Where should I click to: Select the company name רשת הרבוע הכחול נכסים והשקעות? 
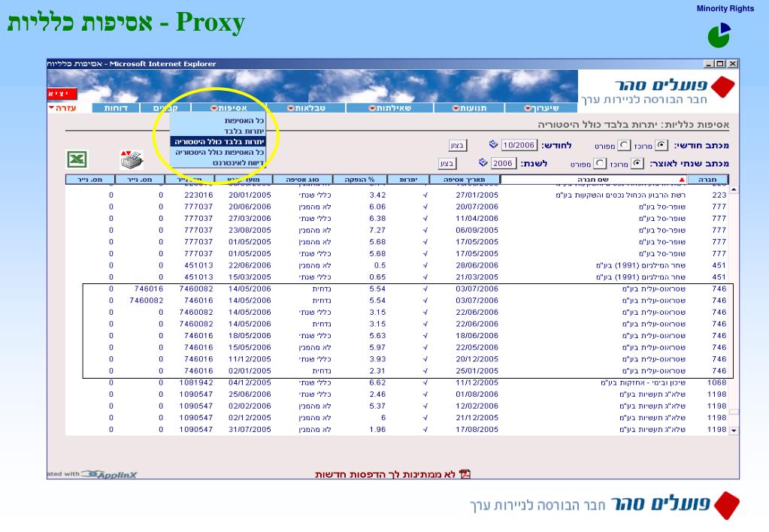point(620,195)
